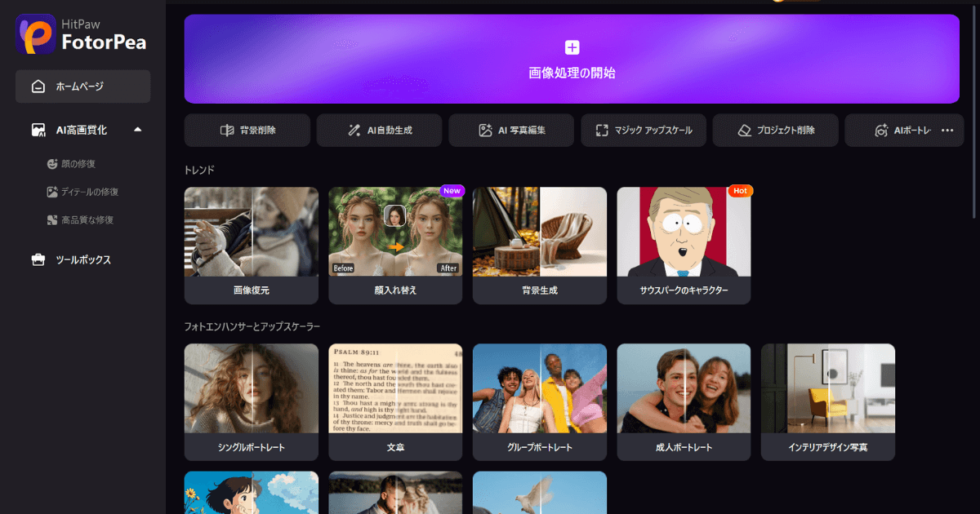Select 高品質な修復 in the sidebar
Viewport: 980px width, 514px height.
pyautogui.click(x=87, y=219)
